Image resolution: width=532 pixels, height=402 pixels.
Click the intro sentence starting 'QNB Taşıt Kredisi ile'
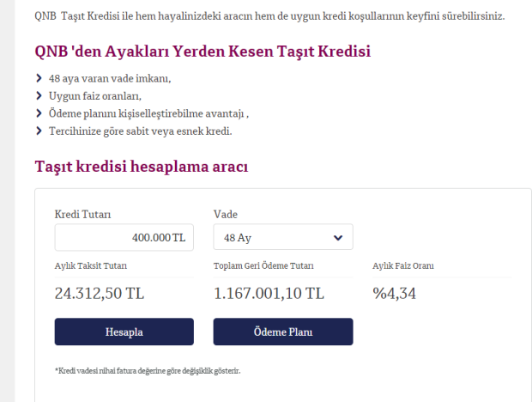click(269, 16)
